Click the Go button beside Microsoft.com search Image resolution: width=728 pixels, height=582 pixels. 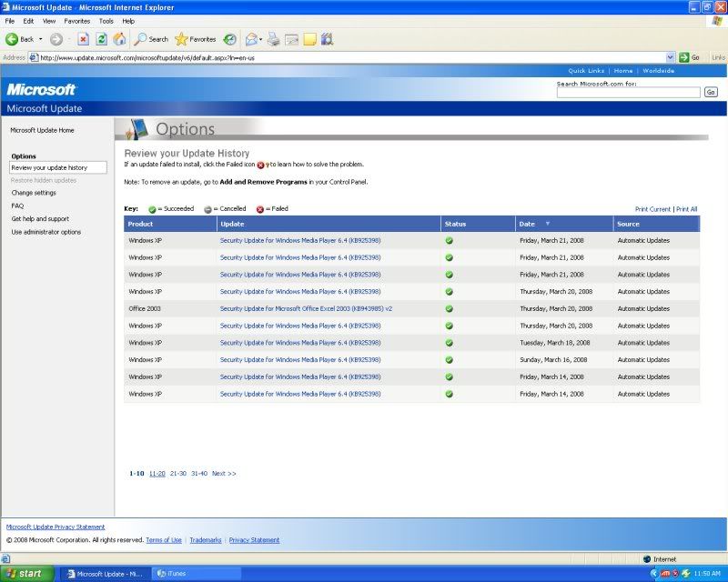pos(711,93)
